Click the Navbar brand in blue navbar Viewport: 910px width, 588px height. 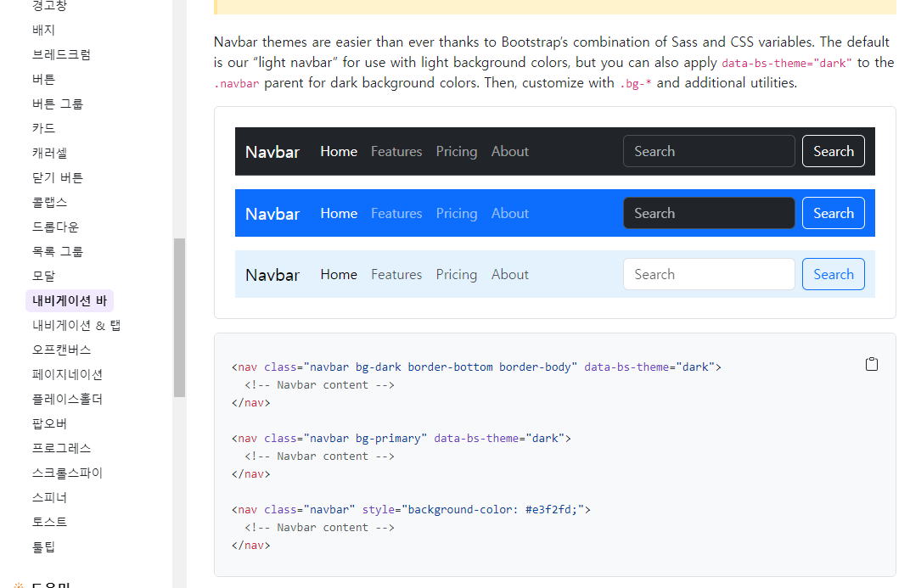tap(272, 214)
